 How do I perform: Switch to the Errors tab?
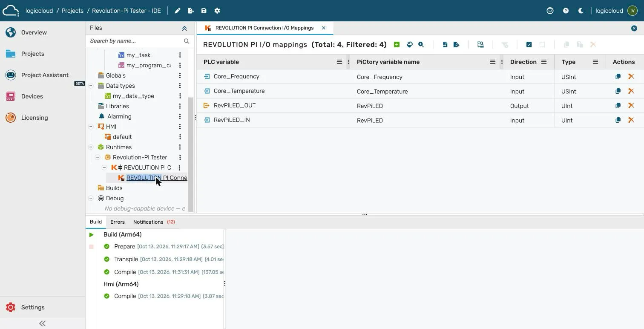118,222
